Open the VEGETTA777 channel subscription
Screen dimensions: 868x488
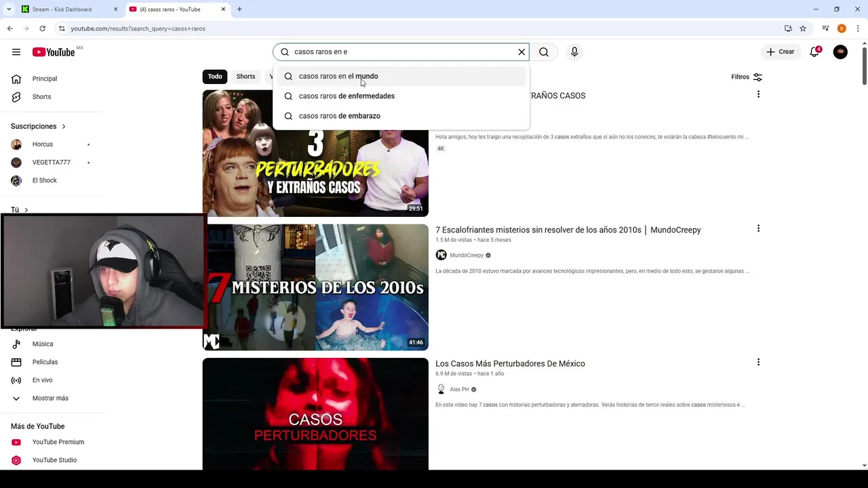pos(52,163)
